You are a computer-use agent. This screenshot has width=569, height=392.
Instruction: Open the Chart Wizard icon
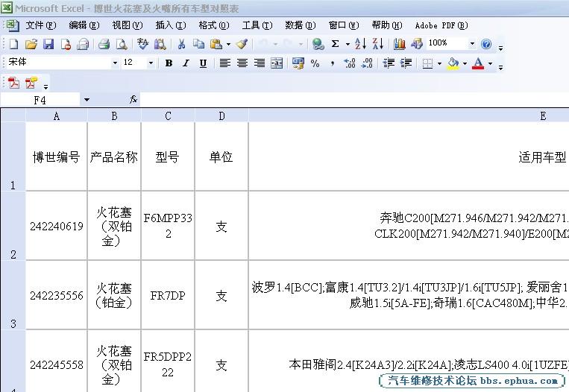[x=399, y=44]
